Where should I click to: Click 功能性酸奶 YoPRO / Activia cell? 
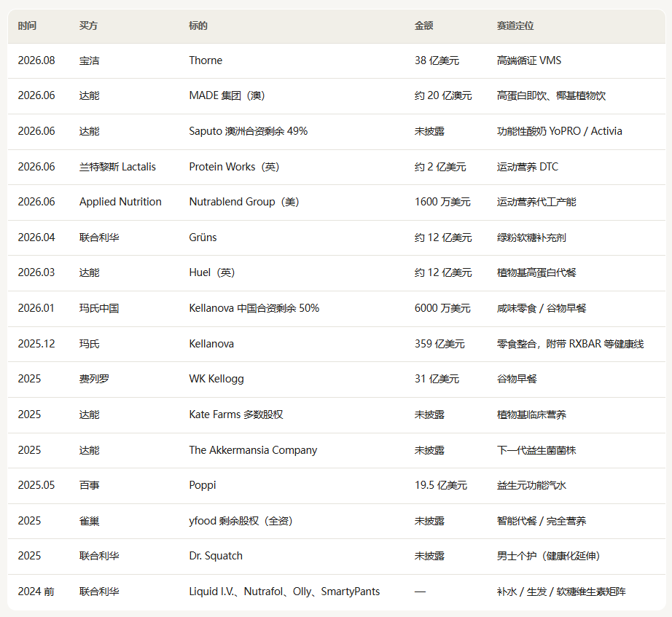tap(559, 131)
